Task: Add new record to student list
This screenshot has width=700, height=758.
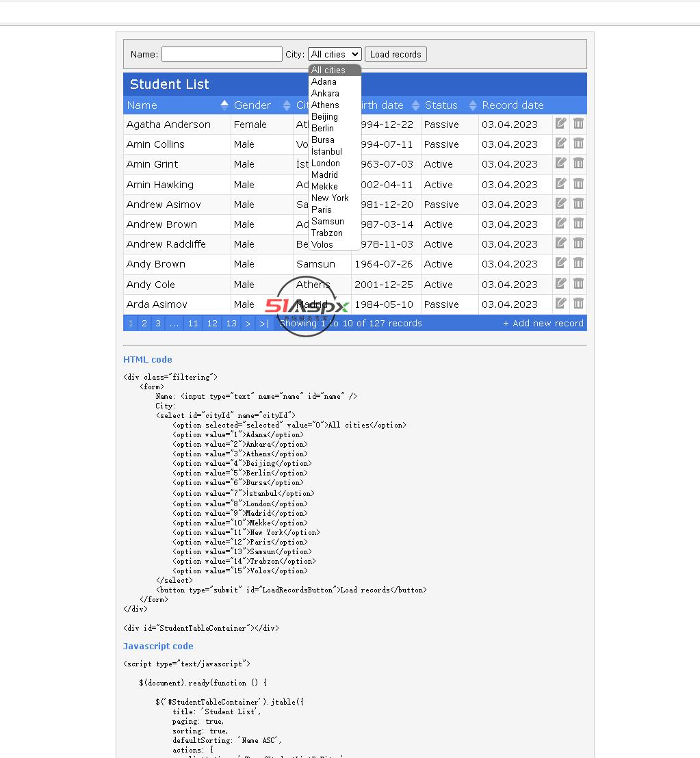Action: point(543,323)
